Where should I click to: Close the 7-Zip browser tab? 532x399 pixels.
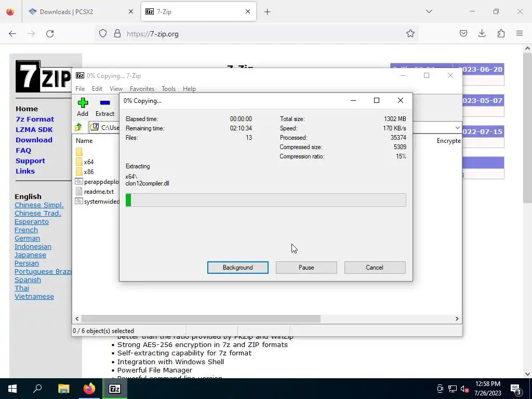coord(248,11)
